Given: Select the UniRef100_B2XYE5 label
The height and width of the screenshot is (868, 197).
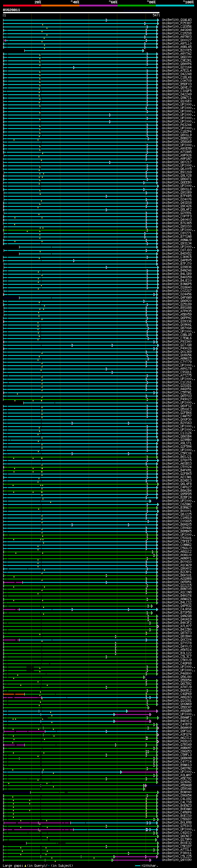Looking at the screenshot, I should (x=177, y=50).
